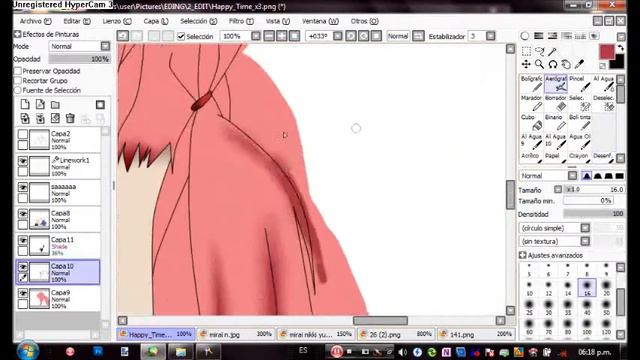Pick the eyedropper color picker tool
640x360 pixels.
pos(579,64)
